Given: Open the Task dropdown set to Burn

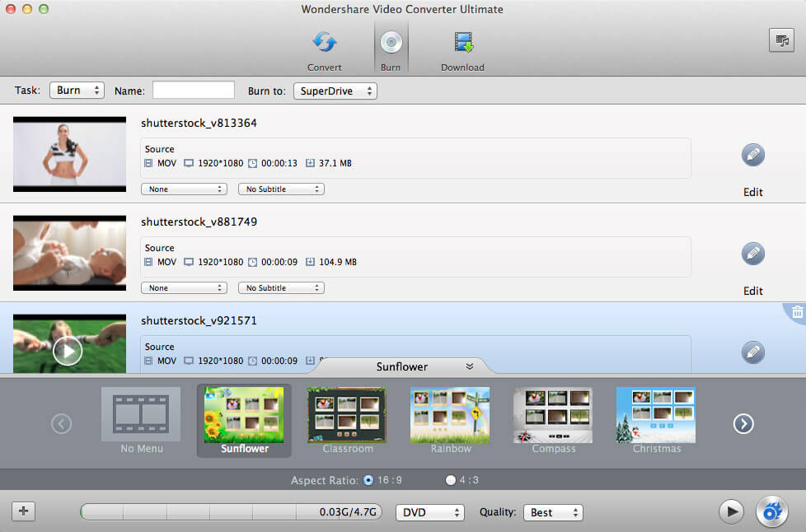Looking at the screenshot, I should [x=77, y=91].
